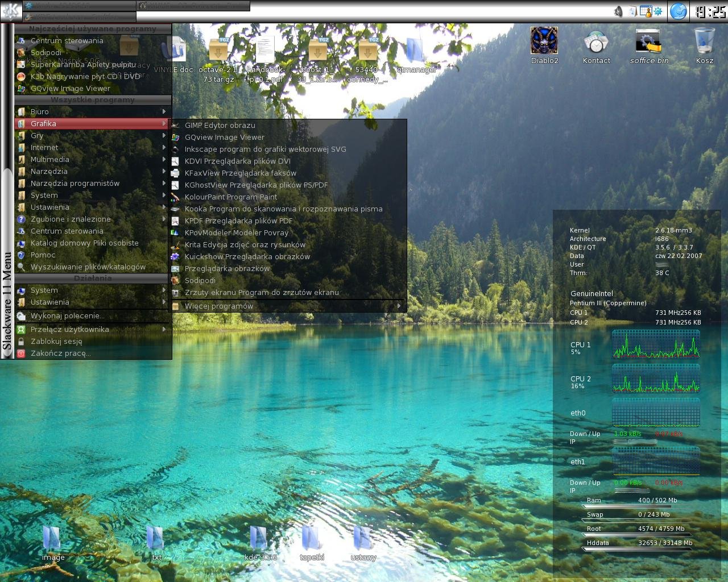The height and width of the screenshot is (582, 728).
Task: Open Zgubione i znalezione entry
Action: click(x=92, y=219)
